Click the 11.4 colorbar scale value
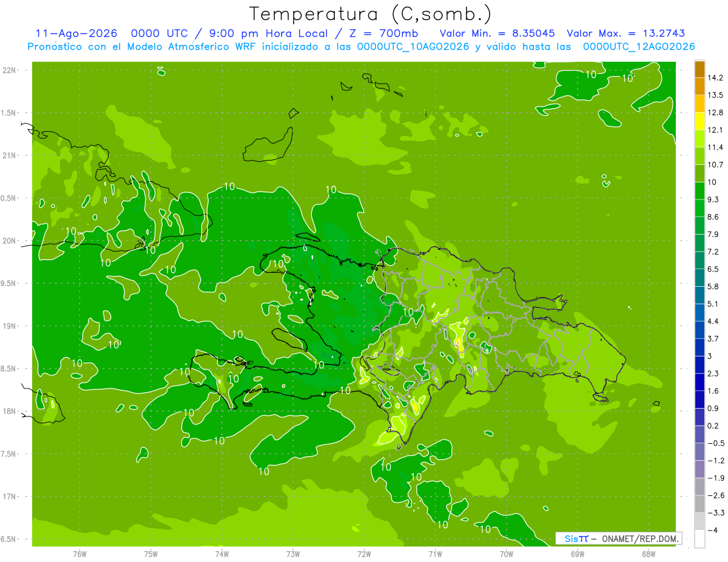The image size is (728, 562). click(715, 147)
